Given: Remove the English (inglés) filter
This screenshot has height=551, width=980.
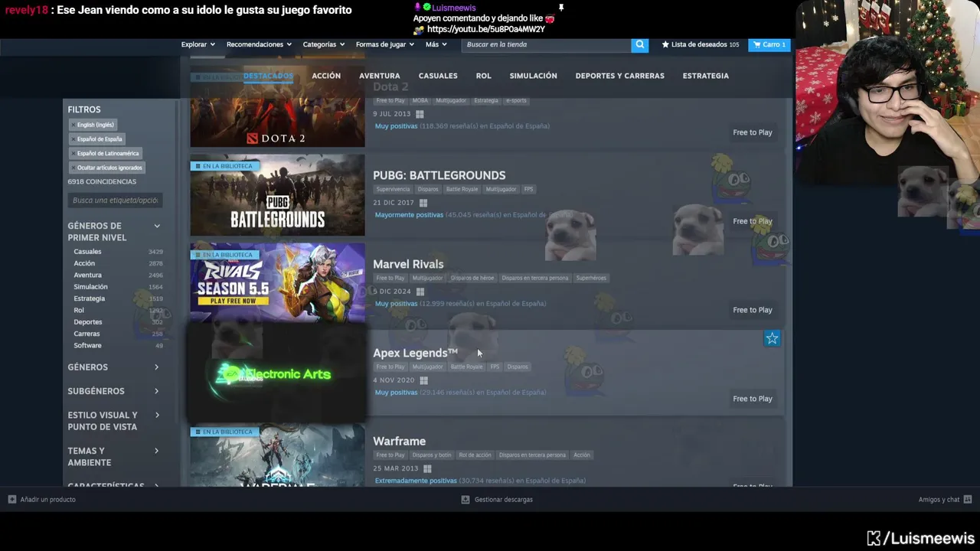Looking at the screenshot, I should coord(73,125).
